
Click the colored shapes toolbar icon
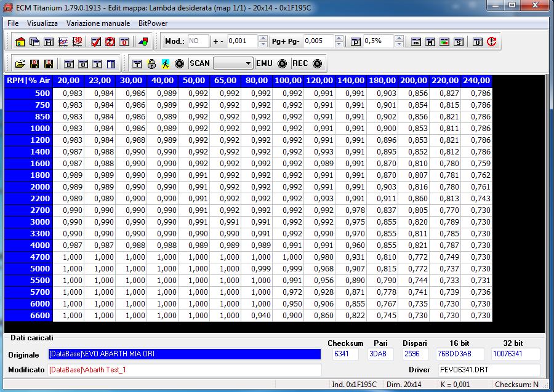143,42
